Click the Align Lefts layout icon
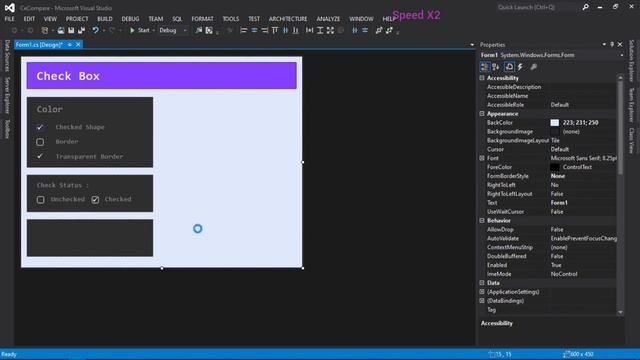Image resolution: width=640 pixels, height=360 pixels. (x=244, y=30)
